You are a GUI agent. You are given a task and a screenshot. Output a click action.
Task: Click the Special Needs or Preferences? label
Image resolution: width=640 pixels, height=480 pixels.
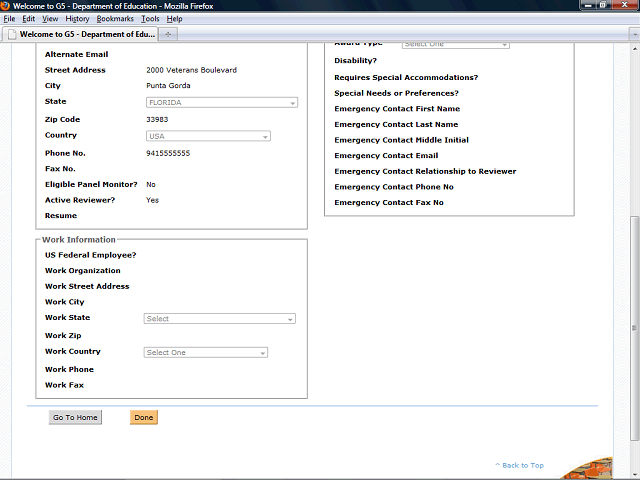396,93
